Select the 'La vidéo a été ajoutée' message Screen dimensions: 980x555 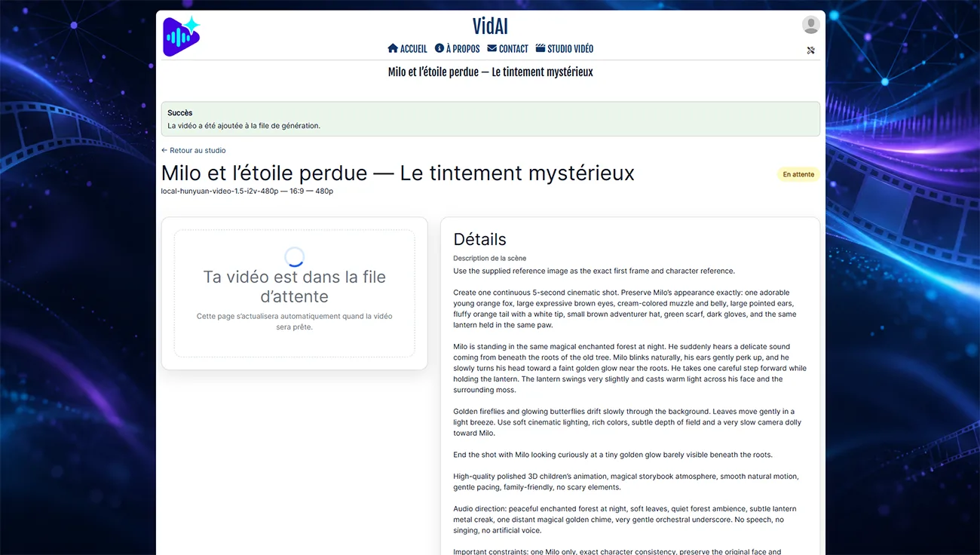click(244, 126)
